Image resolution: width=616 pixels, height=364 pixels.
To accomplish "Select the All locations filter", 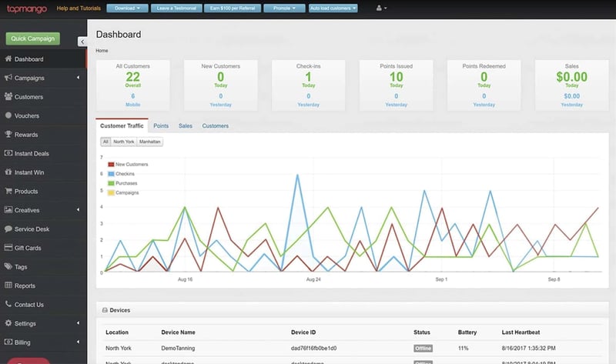I will click(x=105, y=142).
